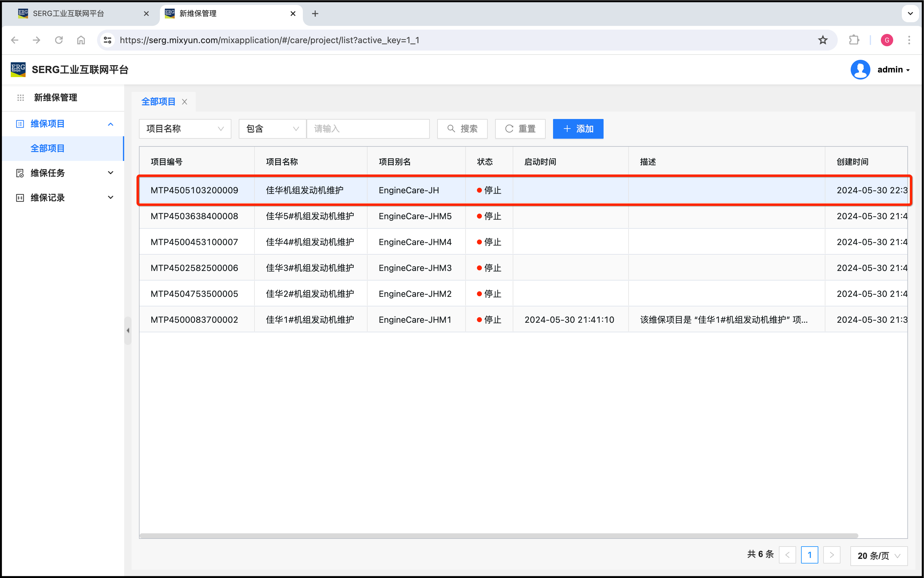Bookmark this page with the star icon
924x578 pixels.
[822, 40]
